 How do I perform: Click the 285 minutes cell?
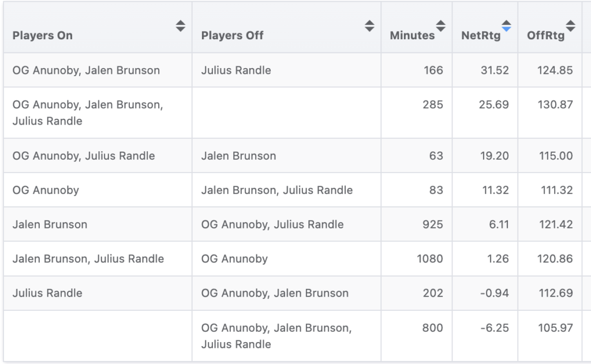pyautogui.click(x=432, y=105)
